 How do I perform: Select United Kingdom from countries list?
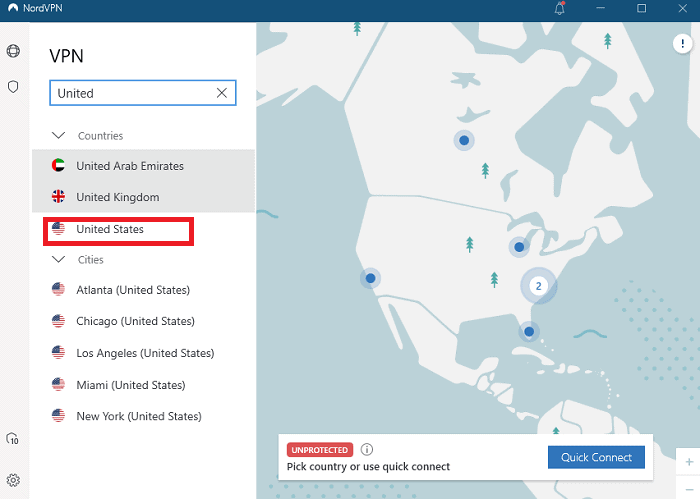click(x=117, y=197)
